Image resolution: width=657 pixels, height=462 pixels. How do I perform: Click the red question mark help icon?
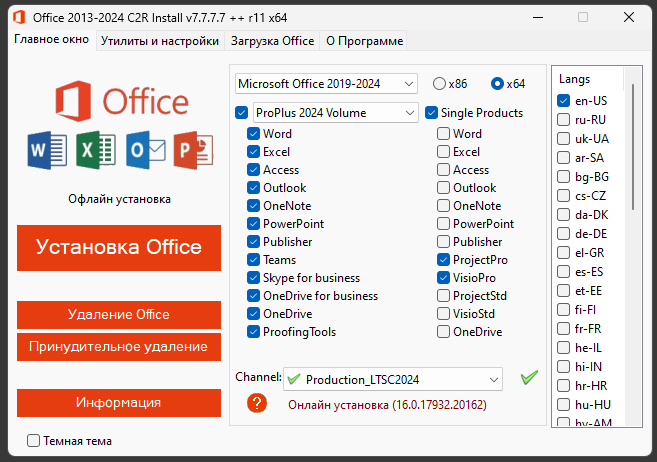pos(258,403)
